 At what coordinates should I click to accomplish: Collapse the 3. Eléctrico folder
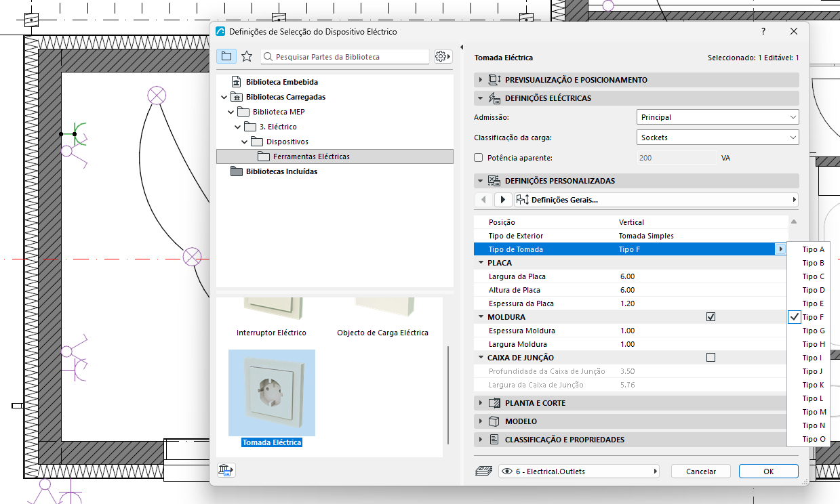coord(238,127)
